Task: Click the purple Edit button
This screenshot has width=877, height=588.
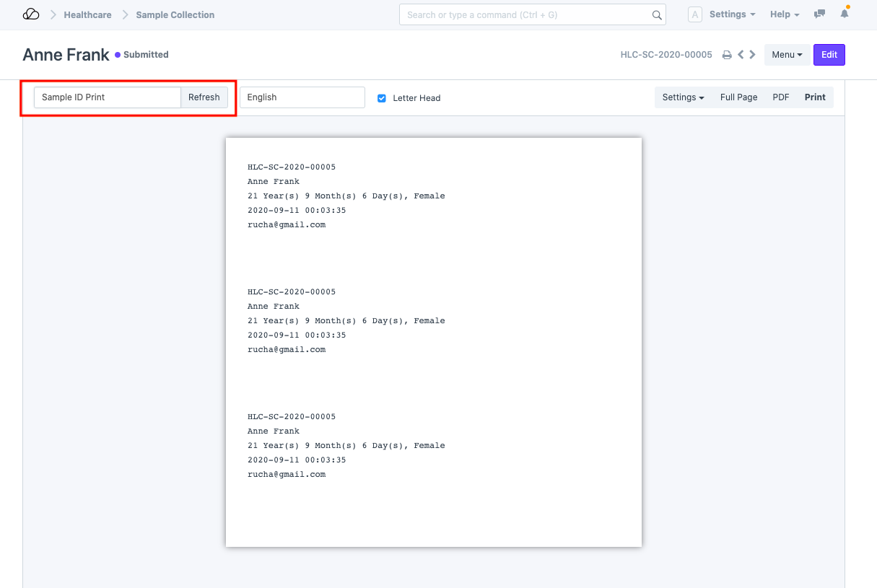Action: [x=829, y=55]
